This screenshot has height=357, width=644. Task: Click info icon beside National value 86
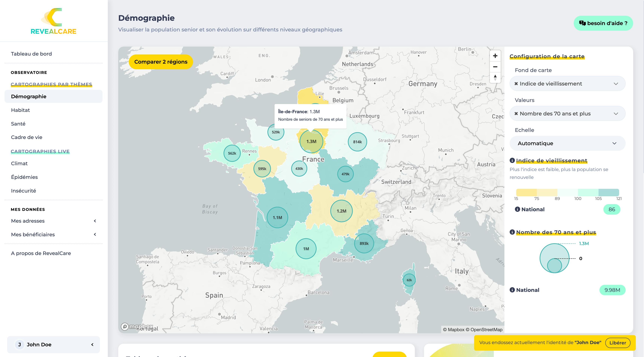coord(517,209)
